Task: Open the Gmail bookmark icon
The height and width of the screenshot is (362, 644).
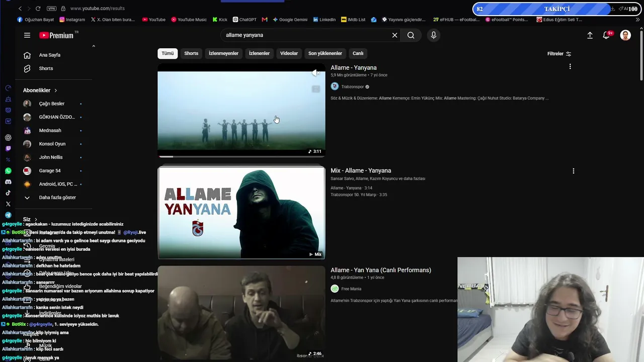Action: 265,20
